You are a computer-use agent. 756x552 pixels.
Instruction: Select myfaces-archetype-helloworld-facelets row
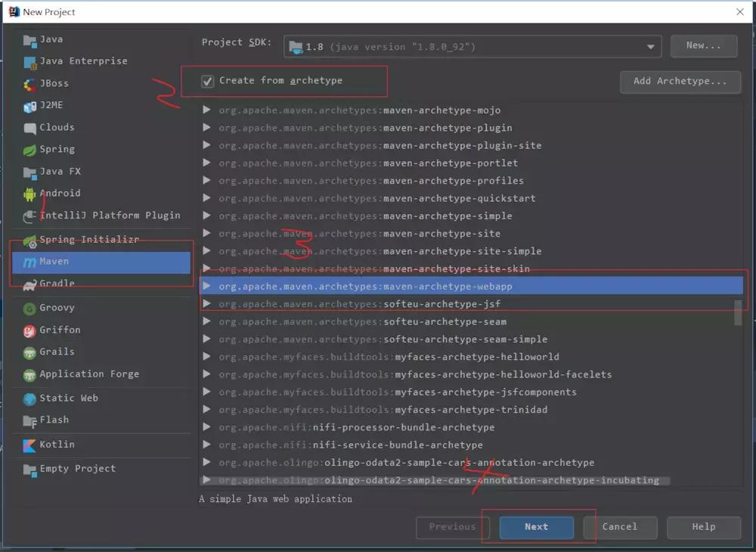point(471,374)
